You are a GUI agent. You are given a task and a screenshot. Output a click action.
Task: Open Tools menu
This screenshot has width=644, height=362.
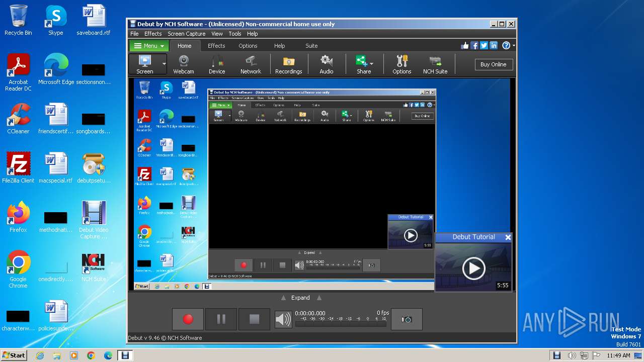tap(235, 34)
